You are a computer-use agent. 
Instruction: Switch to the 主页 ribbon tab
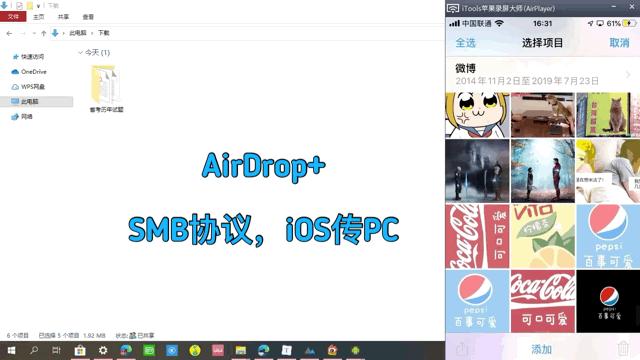39,17
